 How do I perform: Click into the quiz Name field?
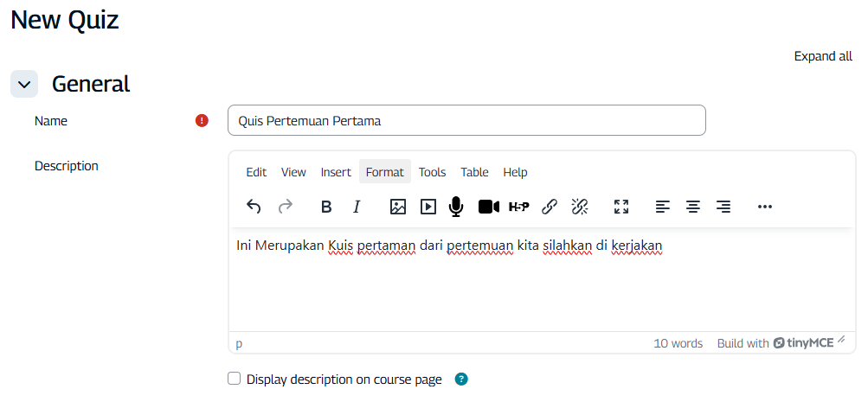click(466, 121)
